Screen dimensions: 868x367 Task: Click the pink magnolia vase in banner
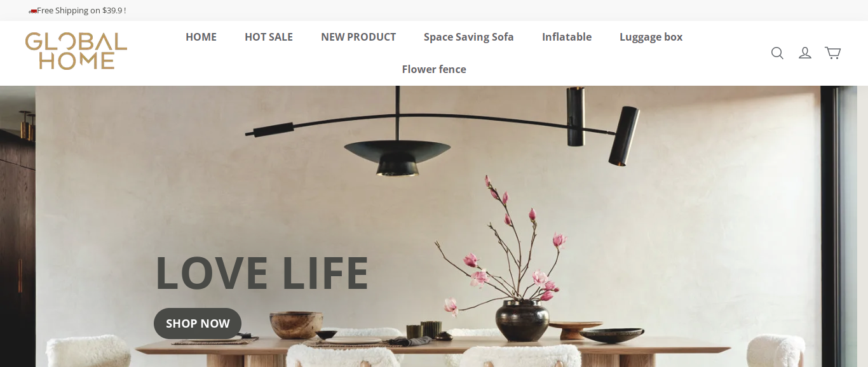(522, 321)
